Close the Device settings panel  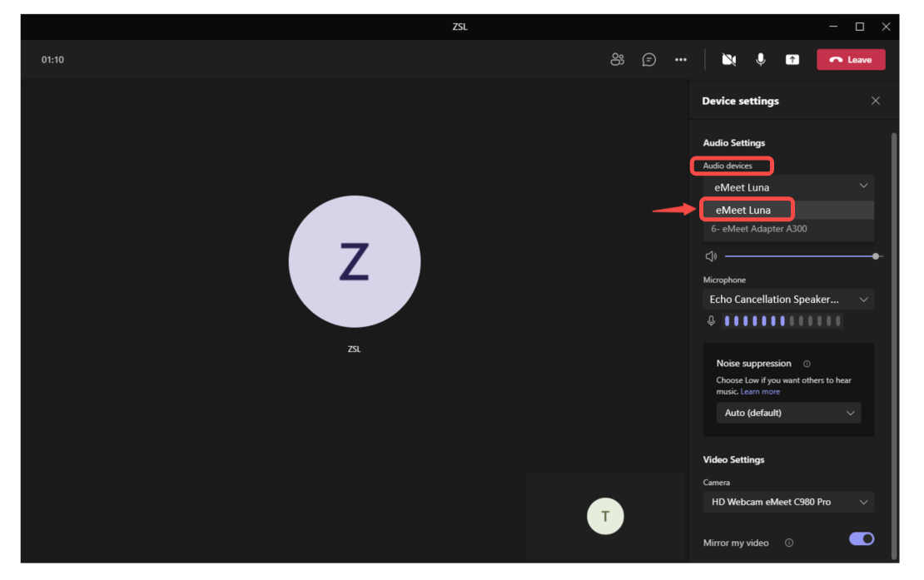click(875, 101)
